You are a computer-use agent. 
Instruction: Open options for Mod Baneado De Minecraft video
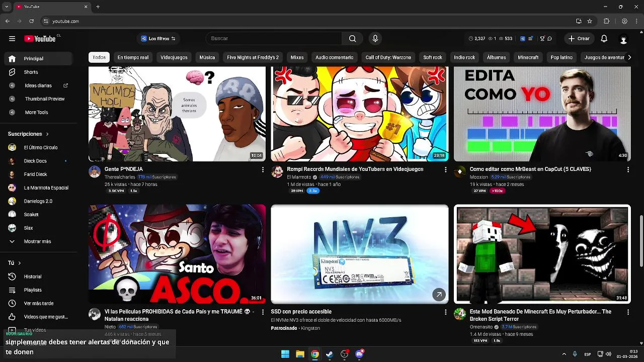point(628,312)
